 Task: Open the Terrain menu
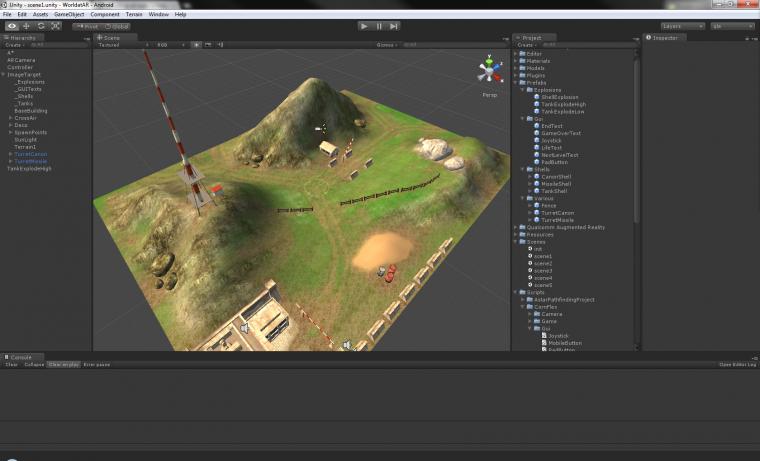pos(134,15)
